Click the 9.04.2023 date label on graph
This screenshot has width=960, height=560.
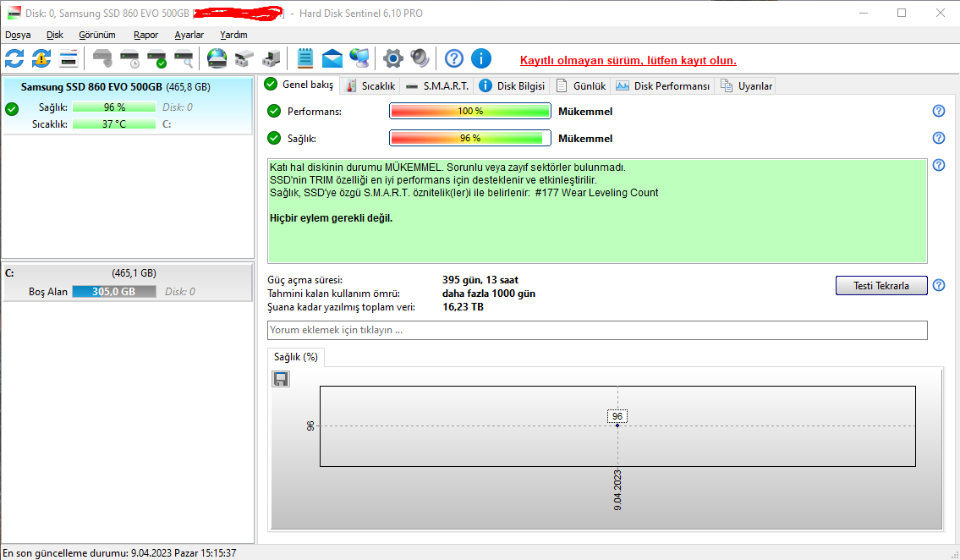click(x=617, y=490)
